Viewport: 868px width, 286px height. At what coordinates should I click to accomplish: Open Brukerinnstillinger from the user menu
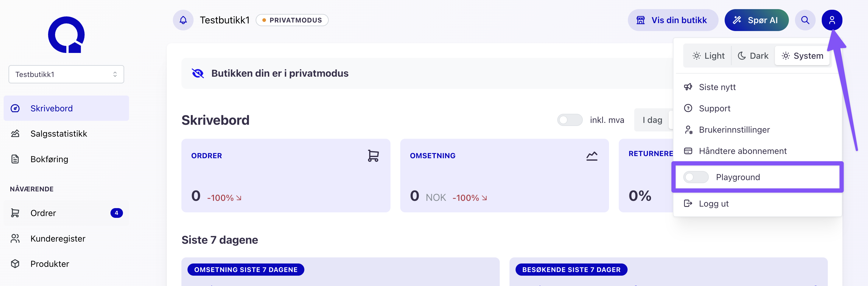click(x=734, y=130)
